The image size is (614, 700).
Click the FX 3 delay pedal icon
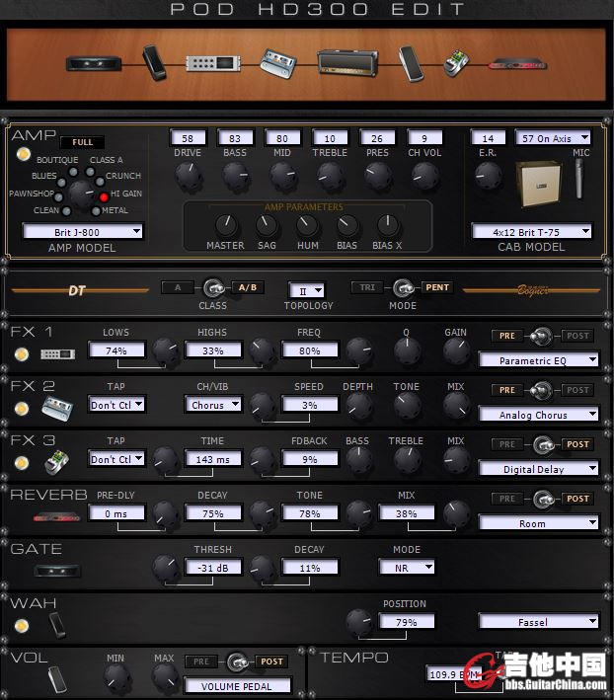(x=57, y=462)
